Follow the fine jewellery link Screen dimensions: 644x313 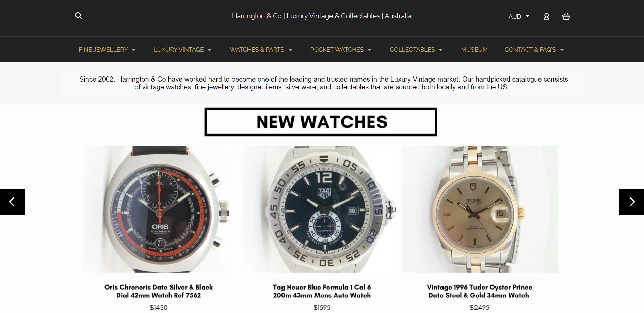tap(214, 87)
